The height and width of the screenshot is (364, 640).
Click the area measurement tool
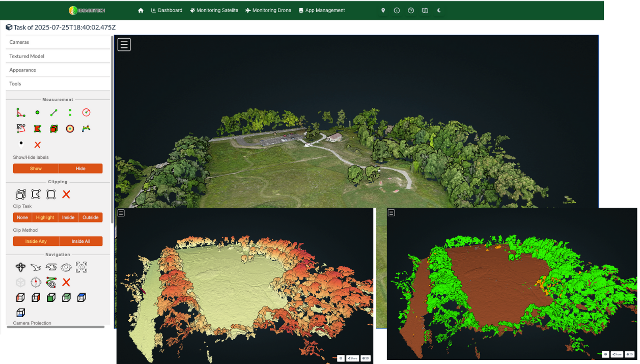tap(37, 129)
